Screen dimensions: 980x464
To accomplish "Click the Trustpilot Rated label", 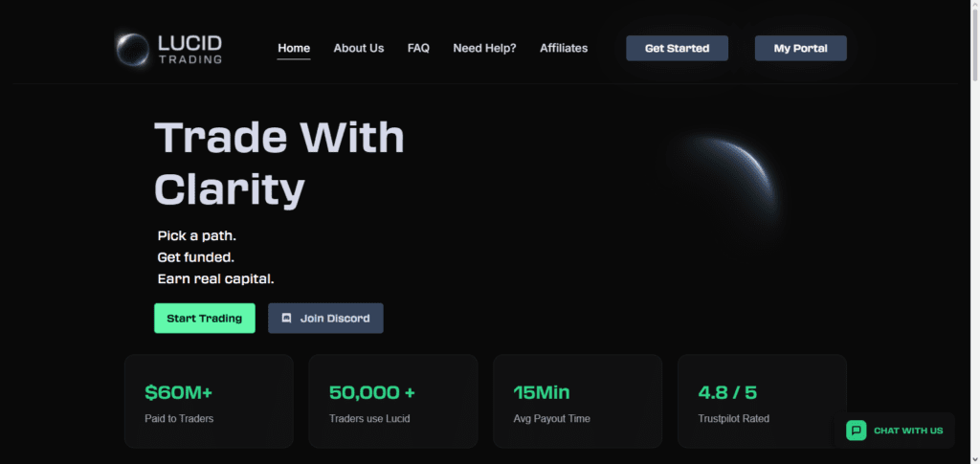I will pos(734,418).
